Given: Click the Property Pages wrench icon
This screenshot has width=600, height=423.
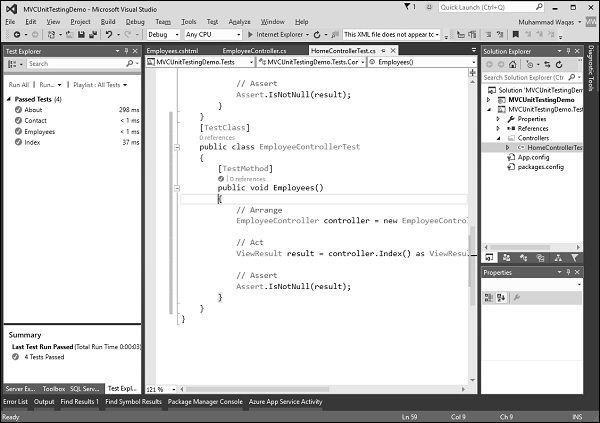Looking at the screenshot, I should pyautogui.click(x=517, y=297).
